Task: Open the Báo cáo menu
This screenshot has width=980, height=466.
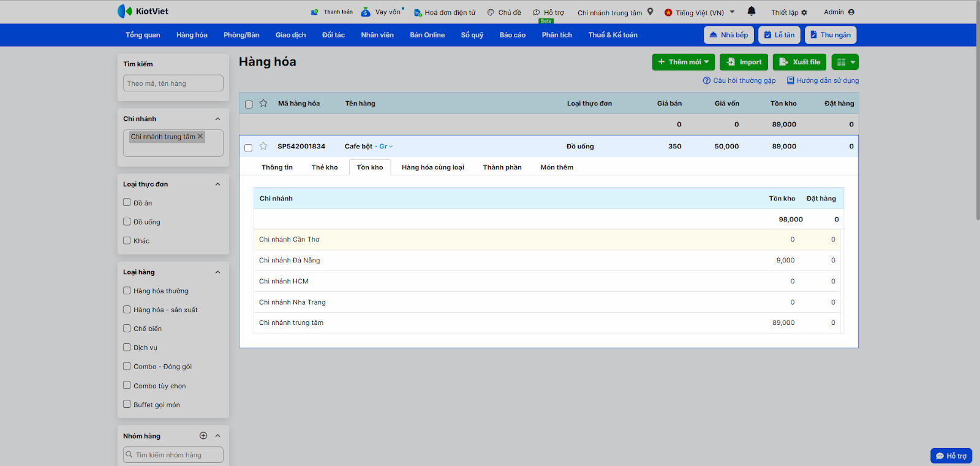Action: pos(513,35)
